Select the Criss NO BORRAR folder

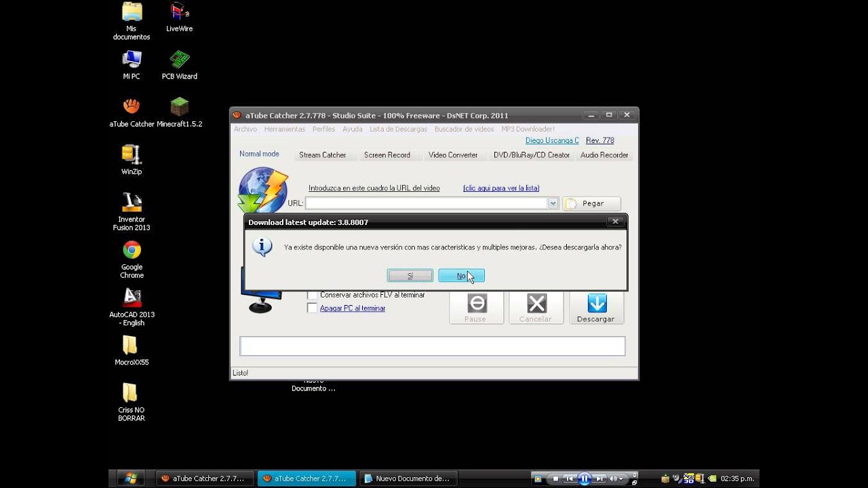(132, 403)
